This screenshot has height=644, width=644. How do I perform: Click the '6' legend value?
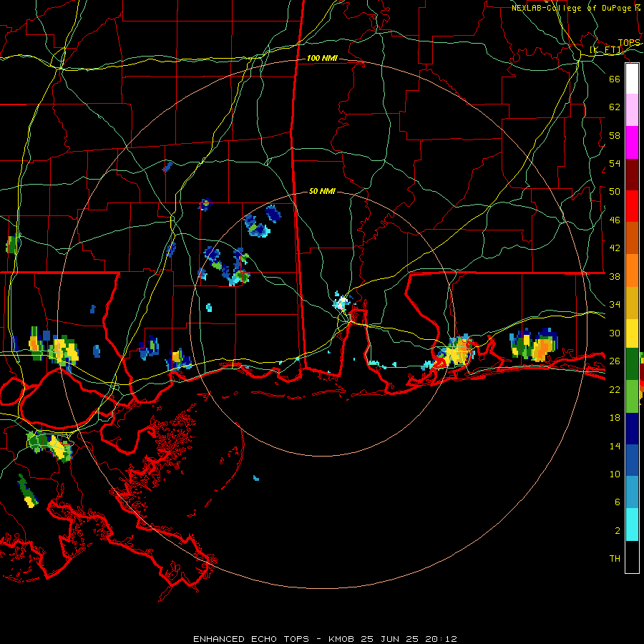[x=617, y=502]
